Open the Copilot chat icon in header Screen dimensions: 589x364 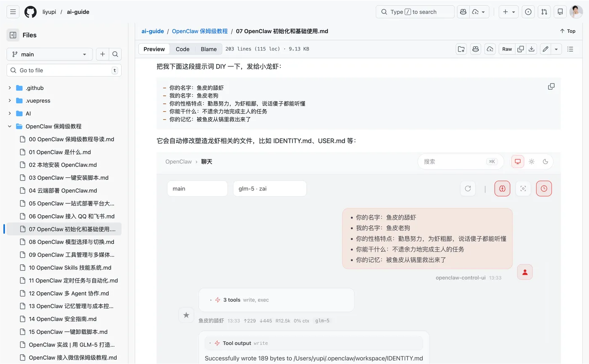[463, 12]
